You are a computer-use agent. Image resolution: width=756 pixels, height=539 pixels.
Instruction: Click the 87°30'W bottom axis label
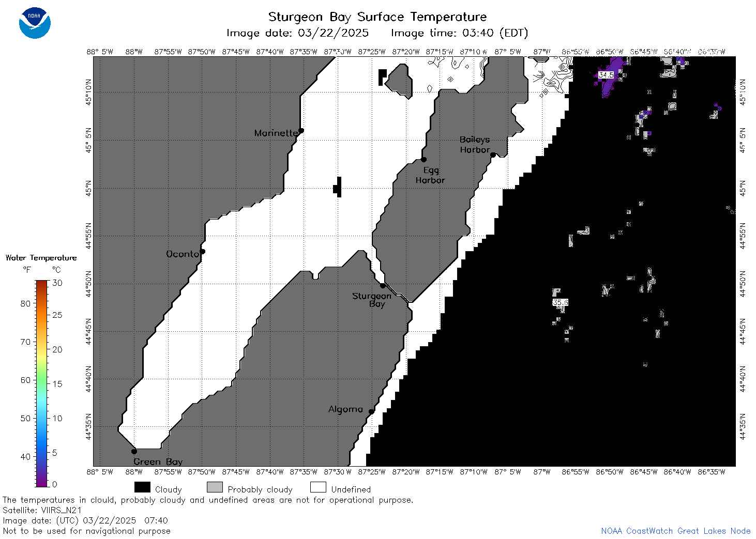[x=338, y=472]
